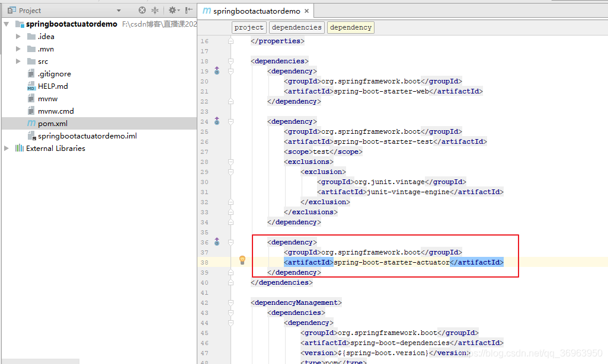Click the gutter dependency icon on line 36

(217, 242)
